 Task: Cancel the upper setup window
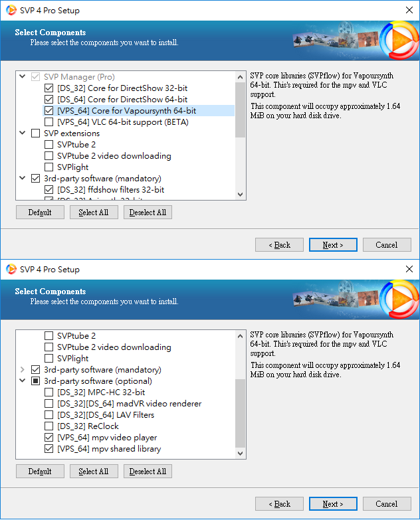[x=387, y=245]
